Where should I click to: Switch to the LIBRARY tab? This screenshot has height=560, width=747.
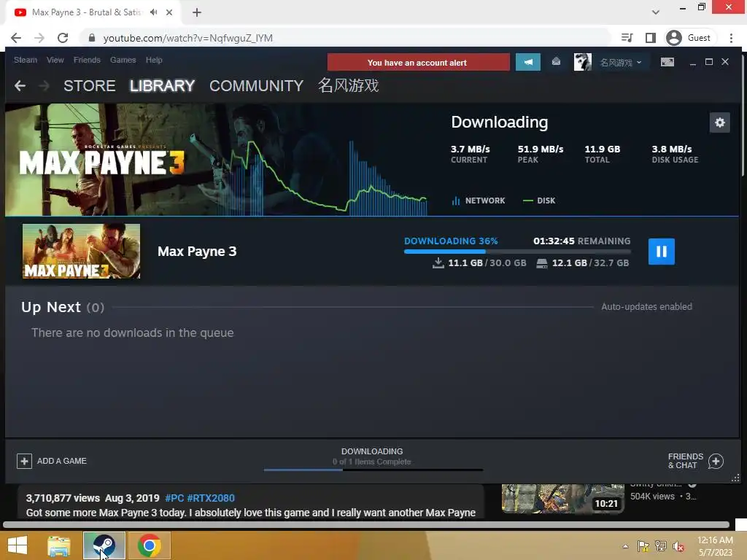162,86
